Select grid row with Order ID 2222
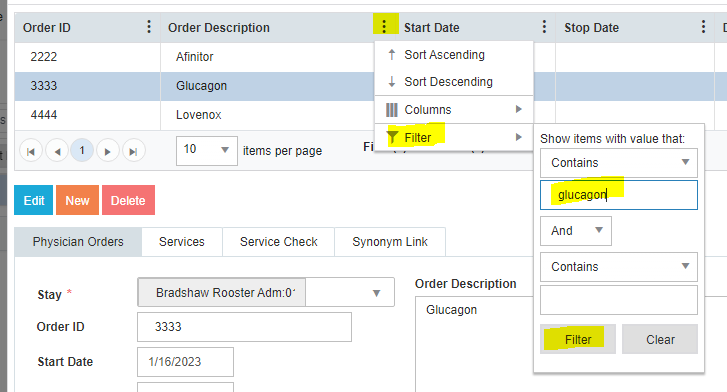Image resolution: width=727 pixels, height=392 pixels. click(88, 57)
